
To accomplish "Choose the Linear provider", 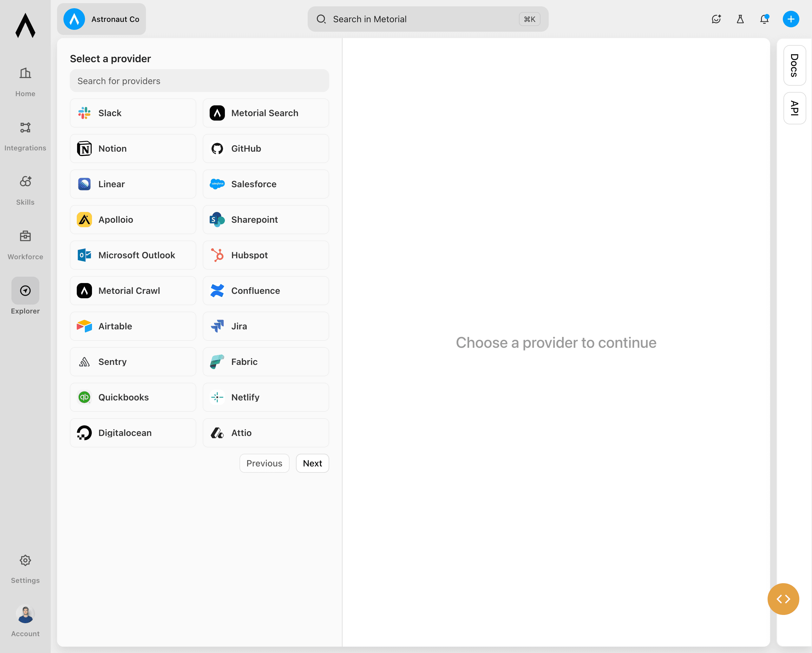I will pyautogui.click(x=133, y=184).
